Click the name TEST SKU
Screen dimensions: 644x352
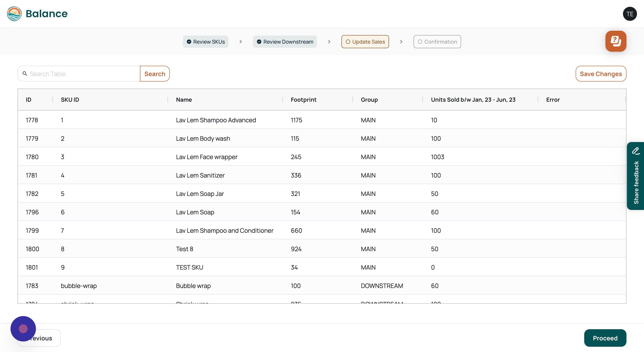[189, 267]
